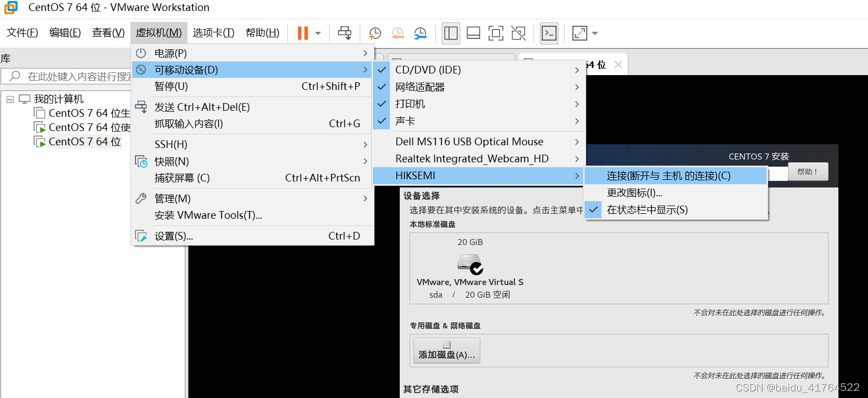Expand the 电源(P) submenu
868x398 pixels.
[x=253, y=53]
